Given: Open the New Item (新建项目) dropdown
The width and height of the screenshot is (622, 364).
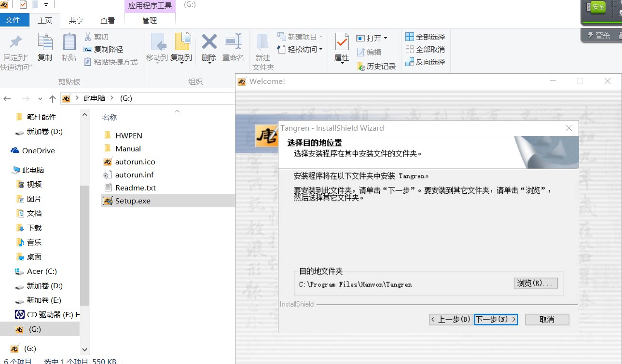Looking at the screenshot, I should click(x=300, y=37).
